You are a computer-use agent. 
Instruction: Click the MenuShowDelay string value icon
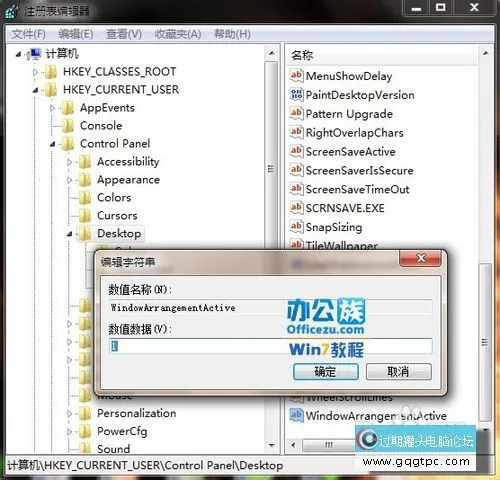tap(296, 76)
